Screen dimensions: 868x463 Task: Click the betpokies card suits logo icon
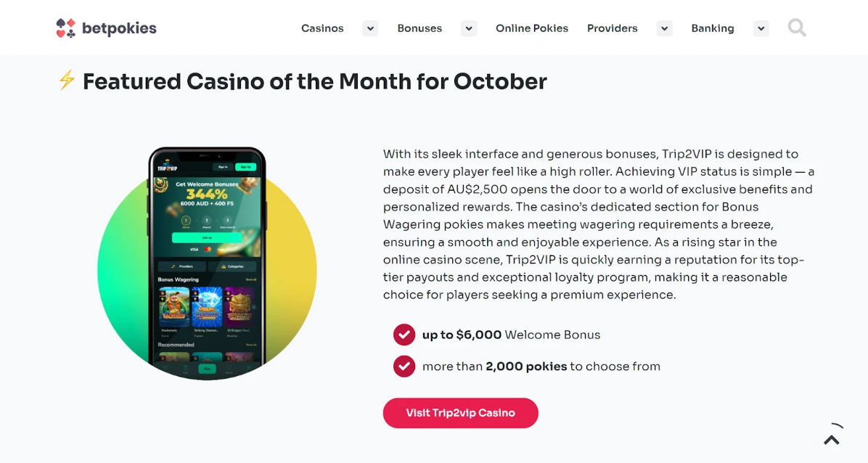pyautogui.click(x=65, y=28)
